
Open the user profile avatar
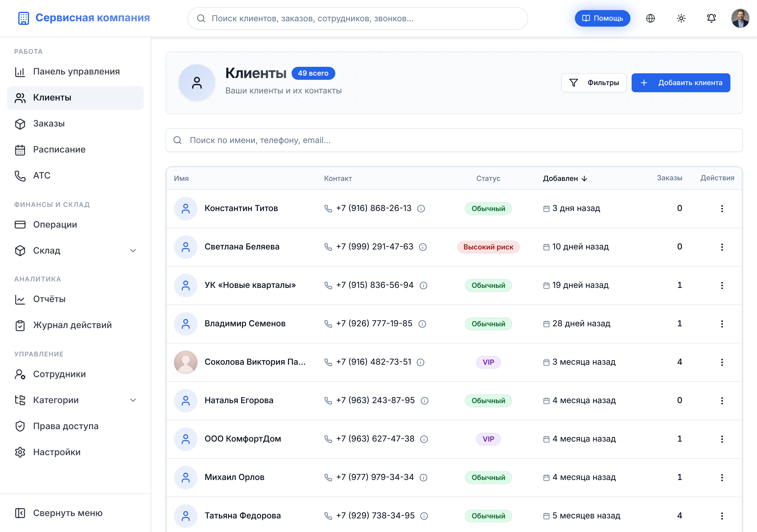point(740,18)
